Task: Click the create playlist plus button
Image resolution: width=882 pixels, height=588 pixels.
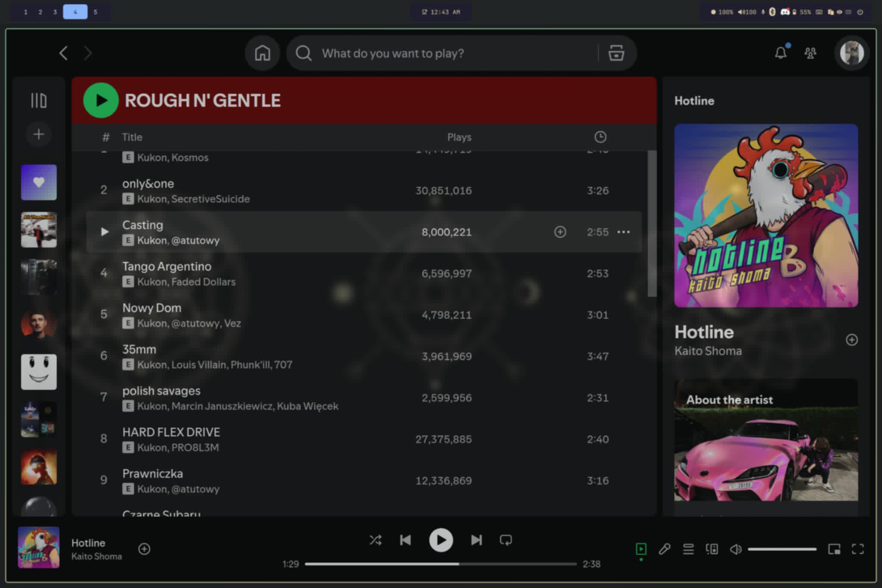Action: [x=39, y=134]
